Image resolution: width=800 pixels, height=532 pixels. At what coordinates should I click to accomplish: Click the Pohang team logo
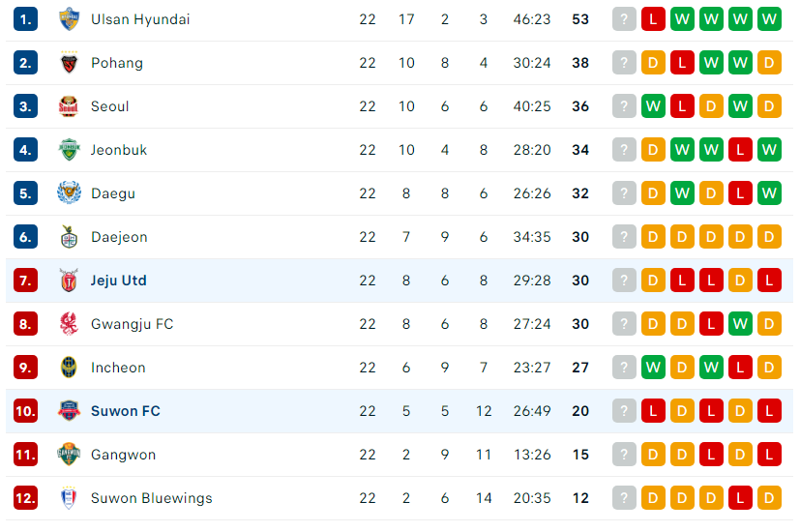pyautogui.click(x=69, y=63)
